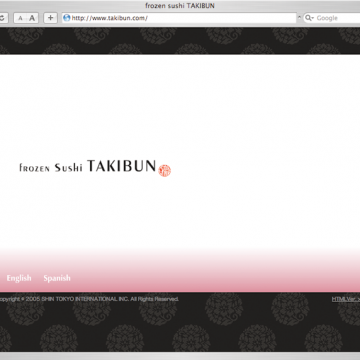
Task: Click the small arrow at address bar's right end
Action: (299, 18)
